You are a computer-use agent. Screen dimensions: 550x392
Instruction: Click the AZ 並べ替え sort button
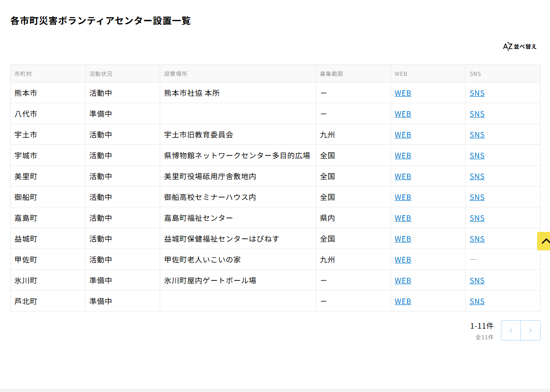click(519, 46)
